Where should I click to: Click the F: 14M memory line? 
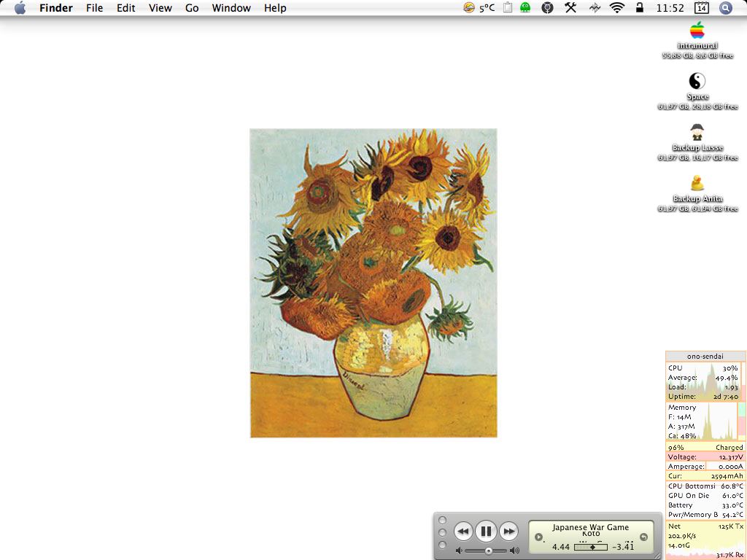[679, 417]
